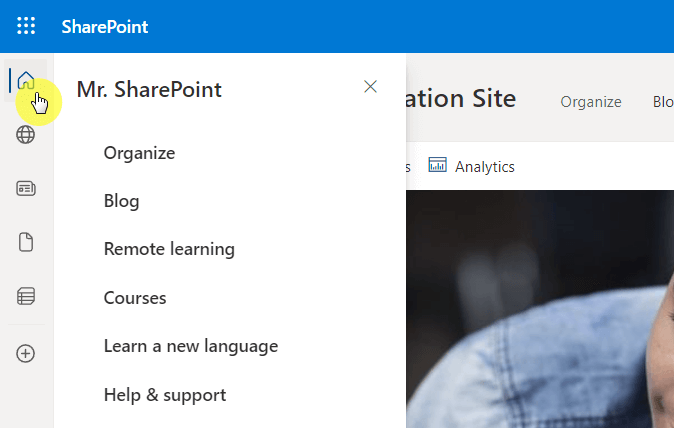Open Learn a new language link
Screen dimensions: 674x428
191,346
